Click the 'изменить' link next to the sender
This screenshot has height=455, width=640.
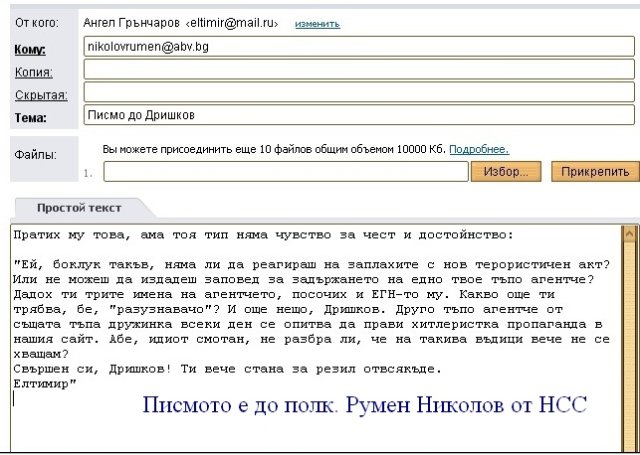click(317, 24)
